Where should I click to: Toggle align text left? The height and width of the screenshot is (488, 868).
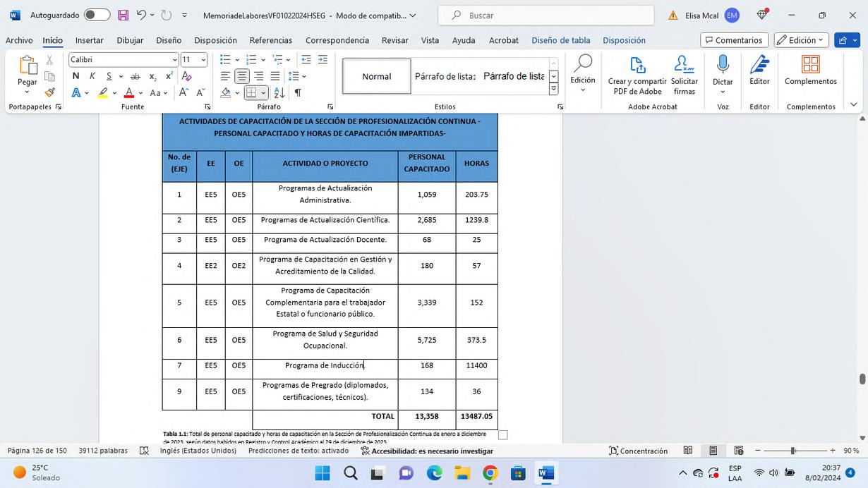[x=225, y=76]
